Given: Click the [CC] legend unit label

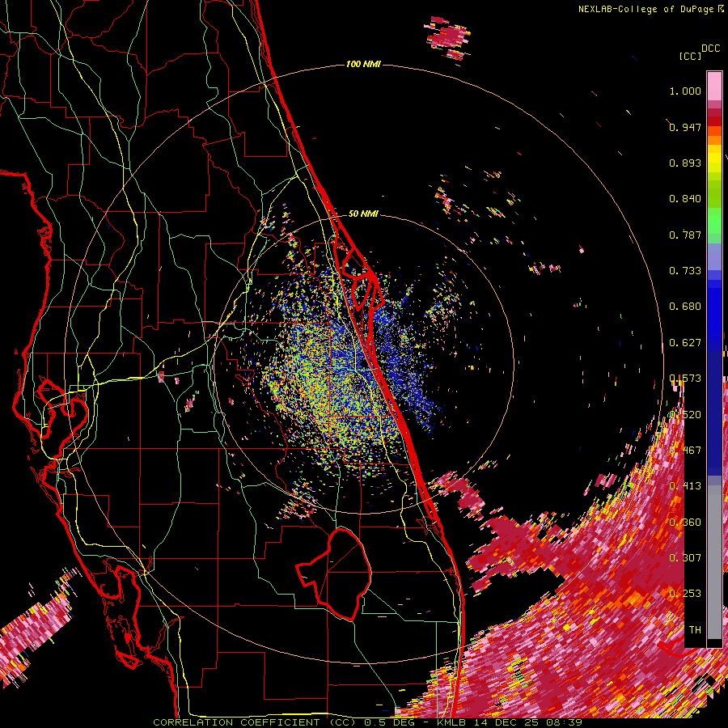Looking at the screenshot, I should [690, 56].
